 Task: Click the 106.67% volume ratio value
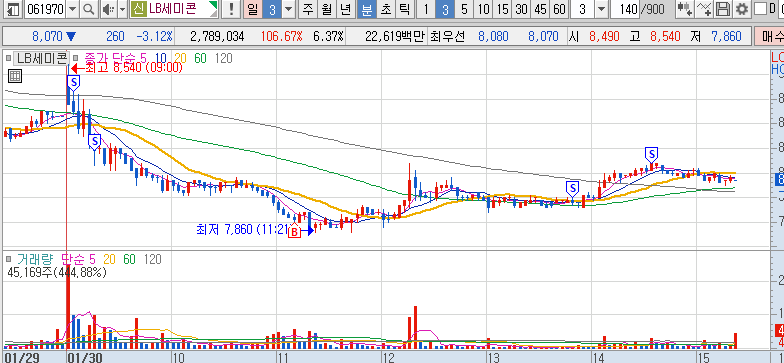coord(282,36)
